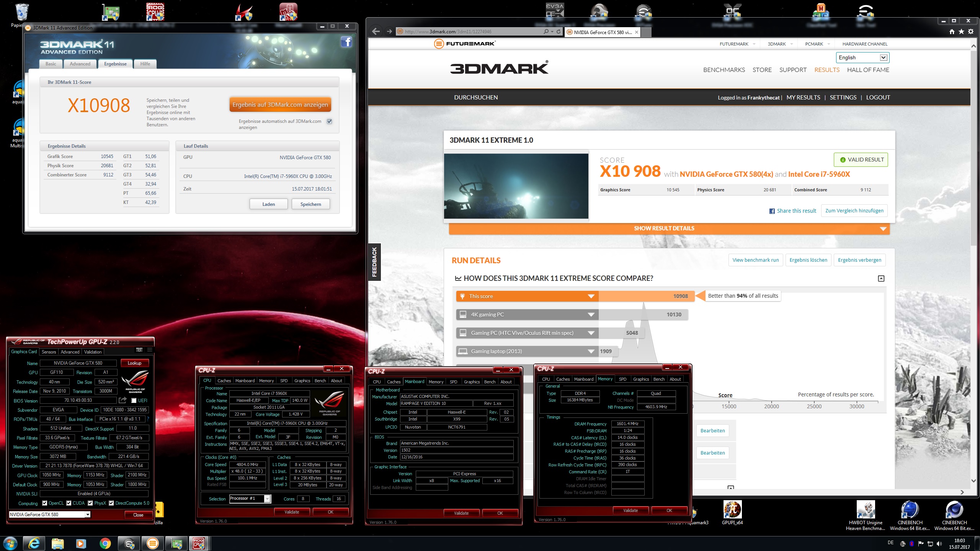Click Facebook icon beside Share this result
The width and height of the screenshot is (980, 551).
coord(772,211)
